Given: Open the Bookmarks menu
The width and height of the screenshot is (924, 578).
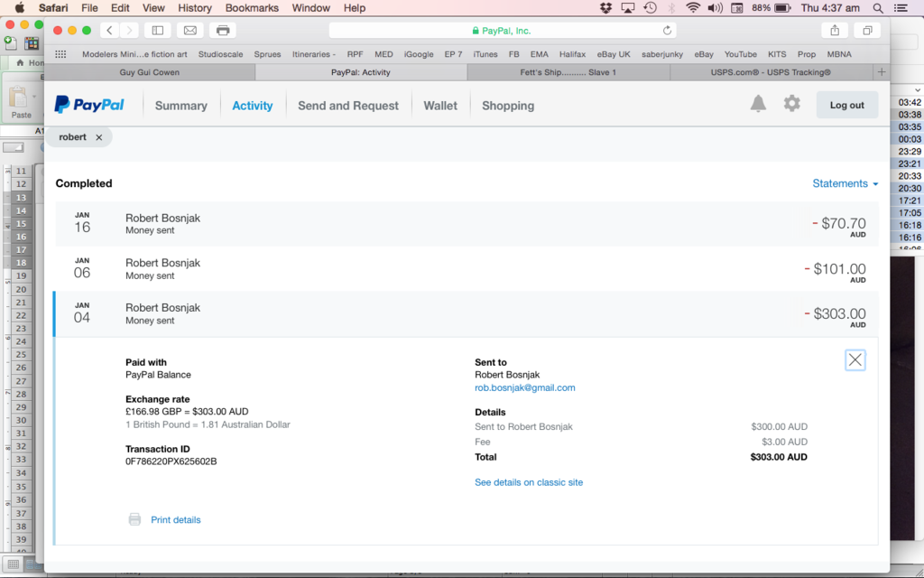Looking at the screenshot, I should point(252,8).
